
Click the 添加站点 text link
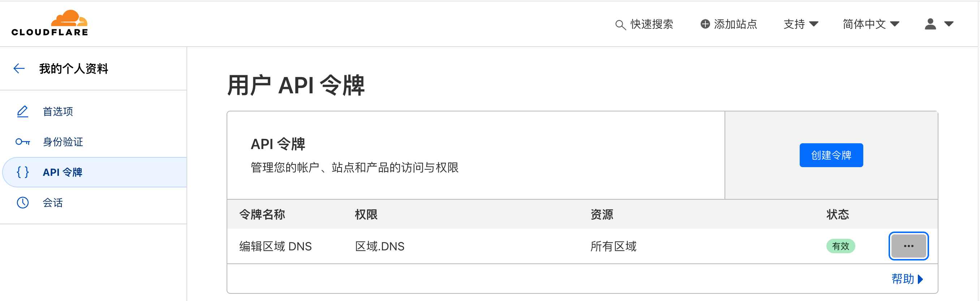(735, 24)
